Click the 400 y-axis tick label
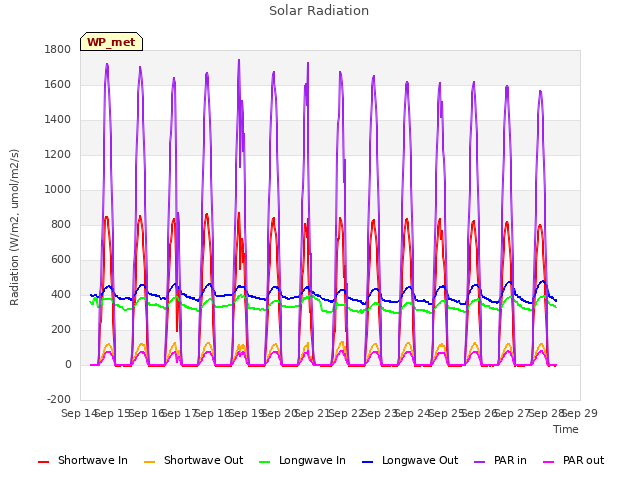This screenshot has height=480, width=640. (x=61, y=295)
